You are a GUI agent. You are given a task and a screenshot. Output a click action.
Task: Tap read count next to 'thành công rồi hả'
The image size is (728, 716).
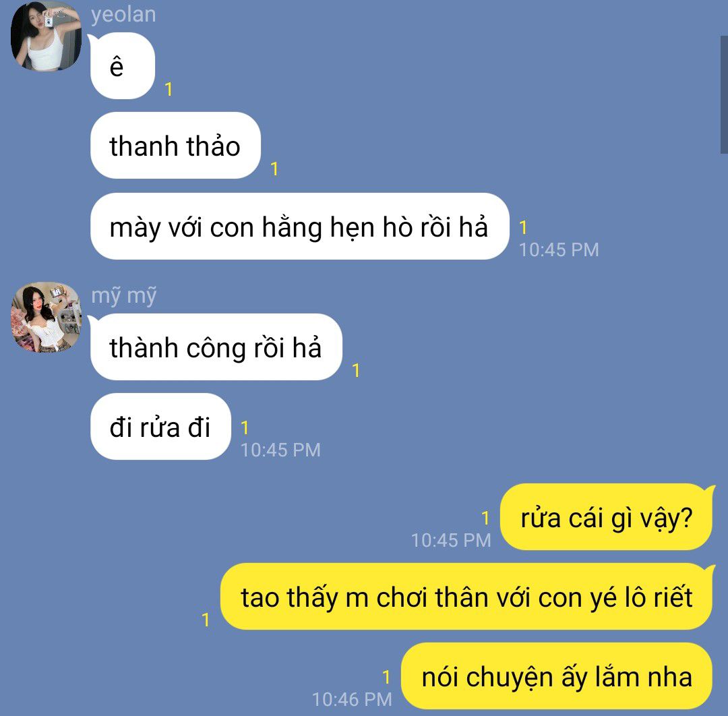356,370
